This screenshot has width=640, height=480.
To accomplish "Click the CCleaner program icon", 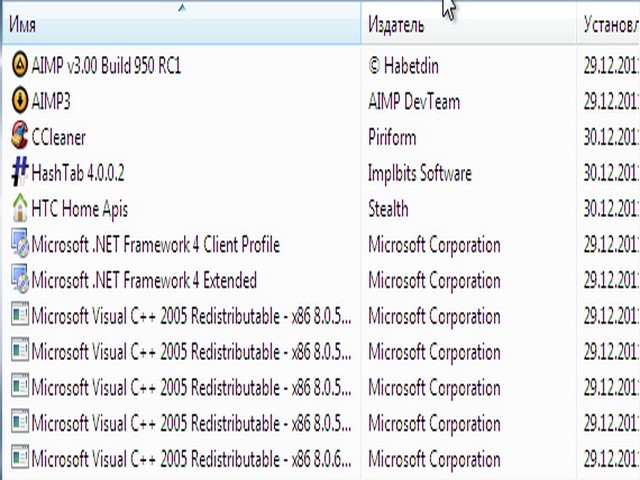I will pos(20,136).
